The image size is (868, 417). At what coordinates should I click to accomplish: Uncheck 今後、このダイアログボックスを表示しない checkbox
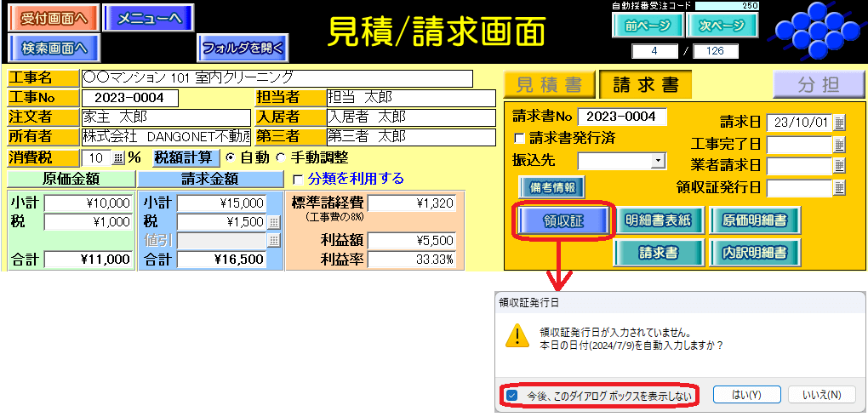pos(511,396)
